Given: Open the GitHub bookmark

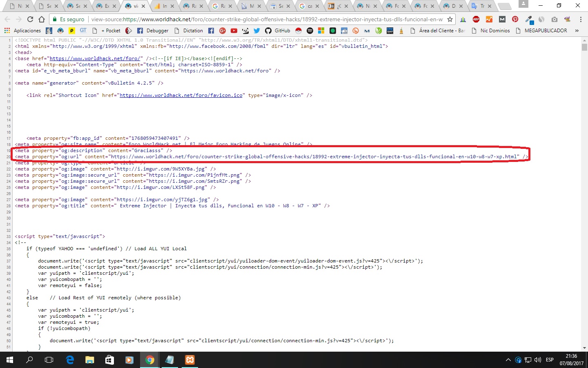Looking at the screenshot, I should pos(278,31).
